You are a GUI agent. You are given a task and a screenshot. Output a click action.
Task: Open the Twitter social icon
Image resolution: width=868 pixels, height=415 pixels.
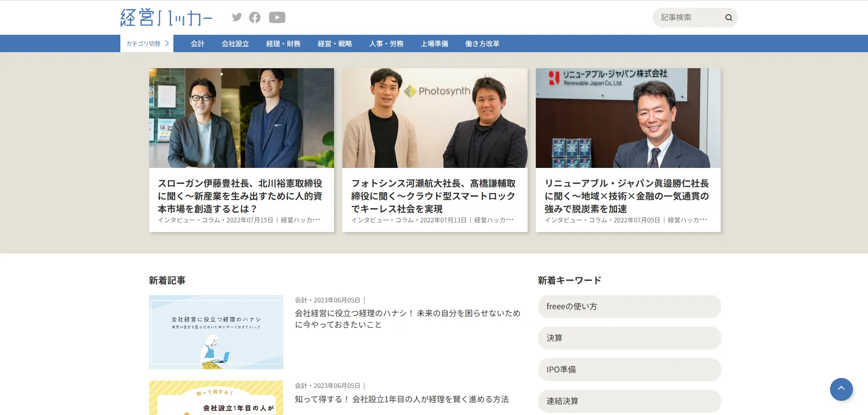(237, 17)
